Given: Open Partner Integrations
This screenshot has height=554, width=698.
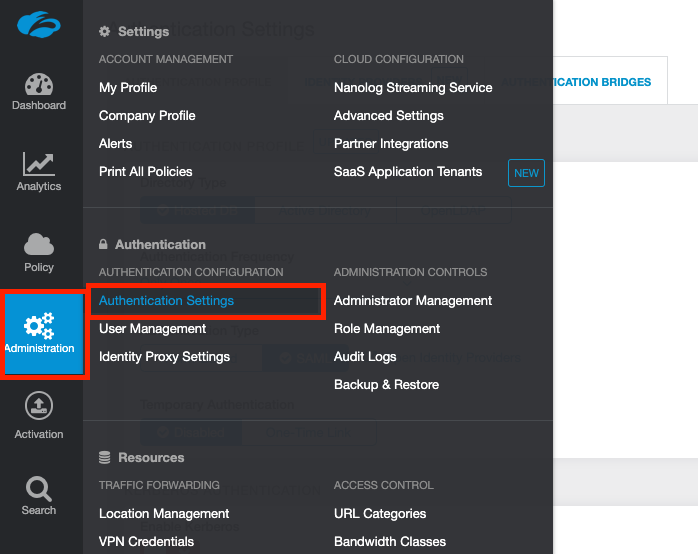Looking at the screenshot, I should click(x=391, y=143).
